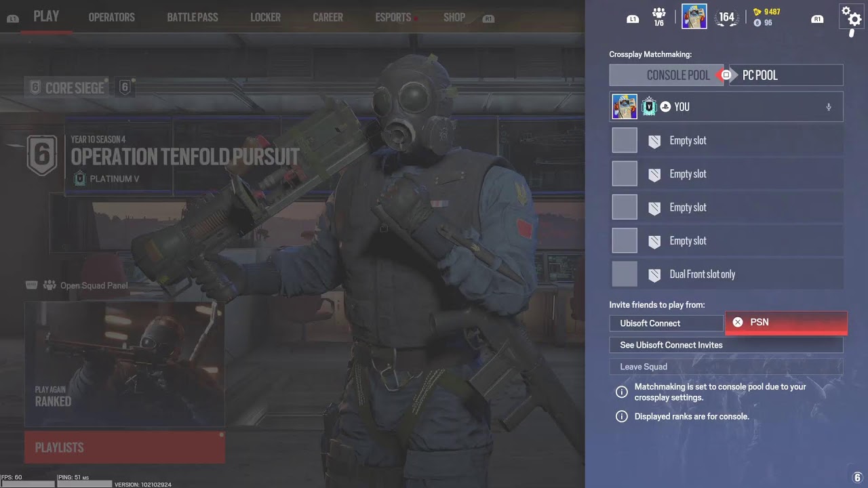
Task: Click the PlayStation platform icon beside YOU
Action: [x=665, y=107]
